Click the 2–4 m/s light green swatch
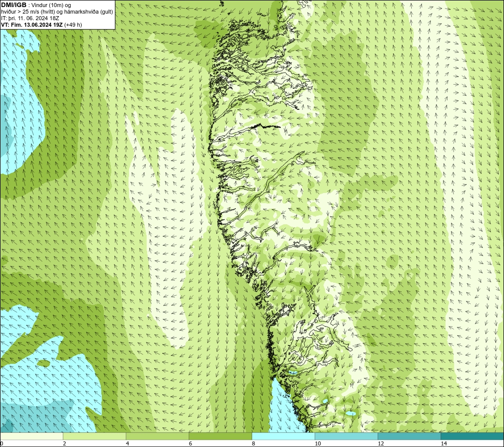The image size is (504, 447). (95, 436)
